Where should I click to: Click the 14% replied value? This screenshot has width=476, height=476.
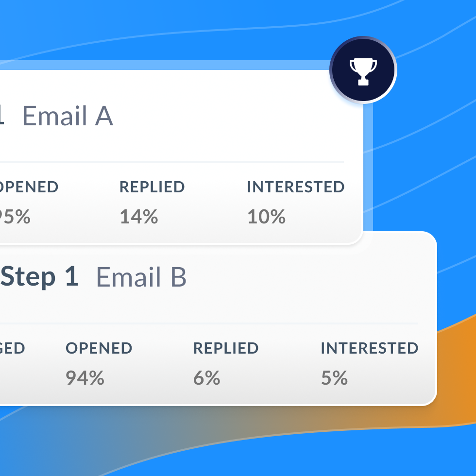point(139,217)
